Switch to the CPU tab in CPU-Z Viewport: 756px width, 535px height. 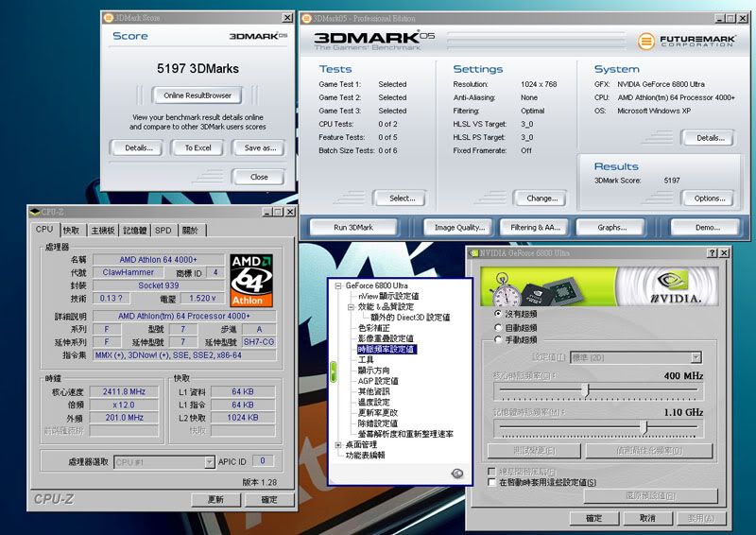44,230
